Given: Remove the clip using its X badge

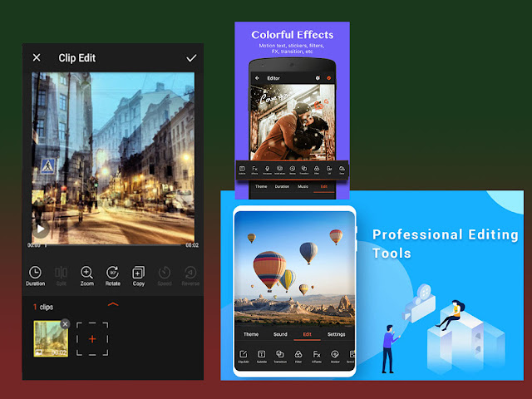Looking at the screenshot, I should pyautogui.click(x=65, y=324).
